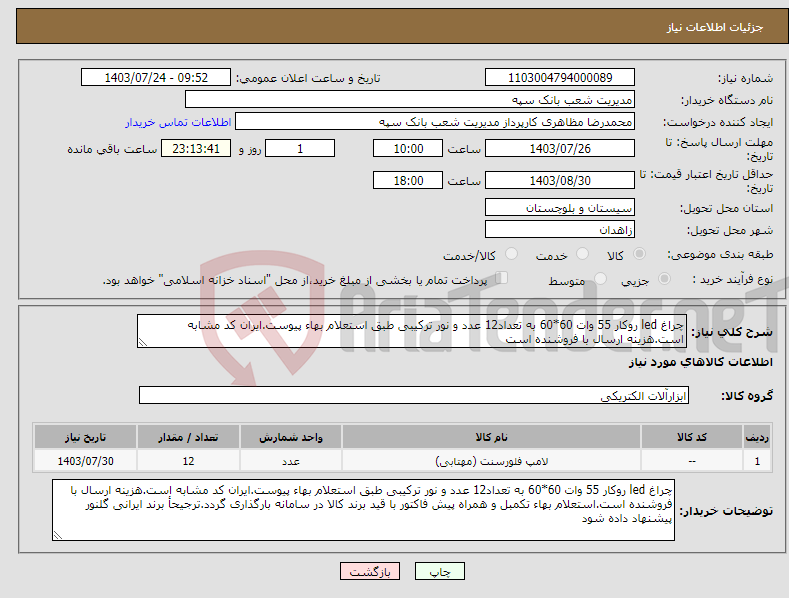The width and height of the screenshot is (789, 598).
Task: Click the resize handle of description textarea
Action: [x=143, y=343]
